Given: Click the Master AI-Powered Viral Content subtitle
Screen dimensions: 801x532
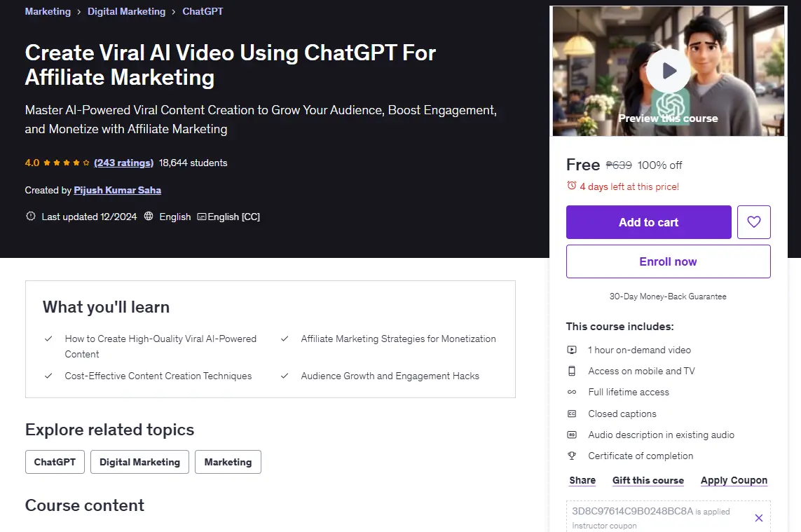Looking at the screenshot, I should 261,119.
